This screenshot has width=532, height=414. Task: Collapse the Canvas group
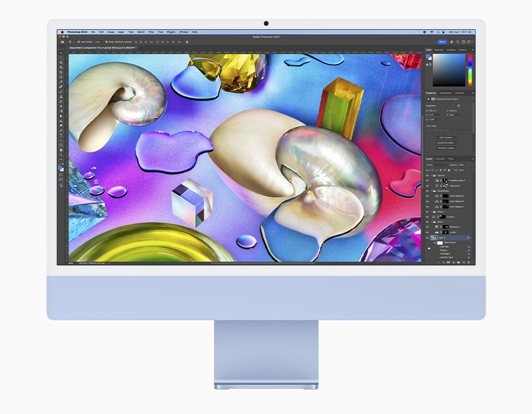[432, 176]
